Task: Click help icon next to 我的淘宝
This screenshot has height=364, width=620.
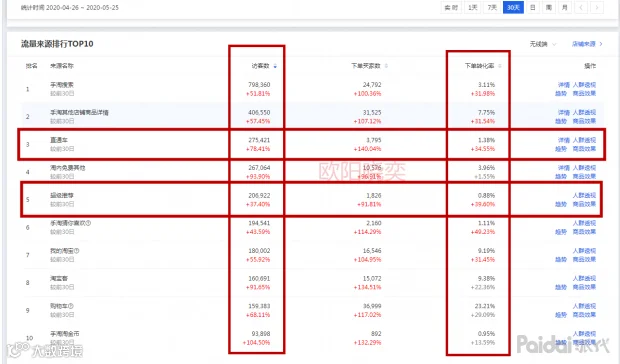Action: 77,251
